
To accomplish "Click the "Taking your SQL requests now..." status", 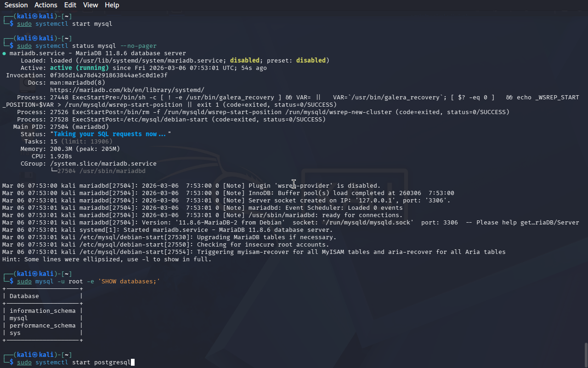I will [110, 134].
